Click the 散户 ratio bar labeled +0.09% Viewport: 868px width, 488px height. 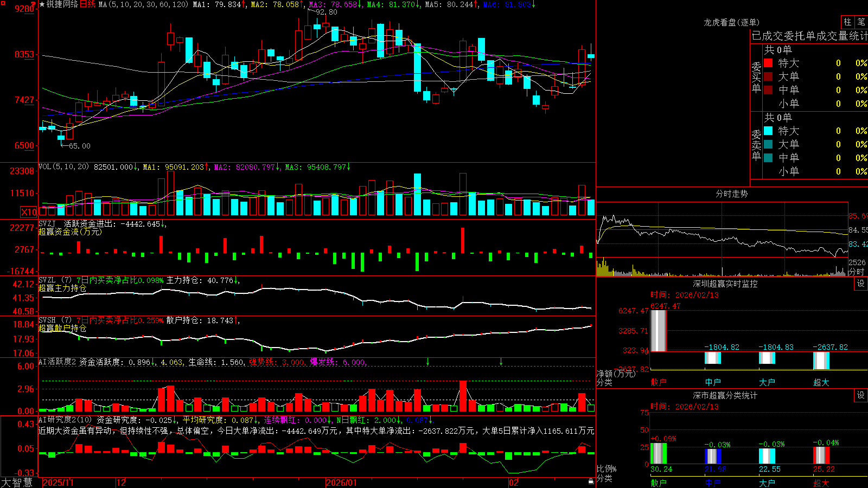pos(659,453)
